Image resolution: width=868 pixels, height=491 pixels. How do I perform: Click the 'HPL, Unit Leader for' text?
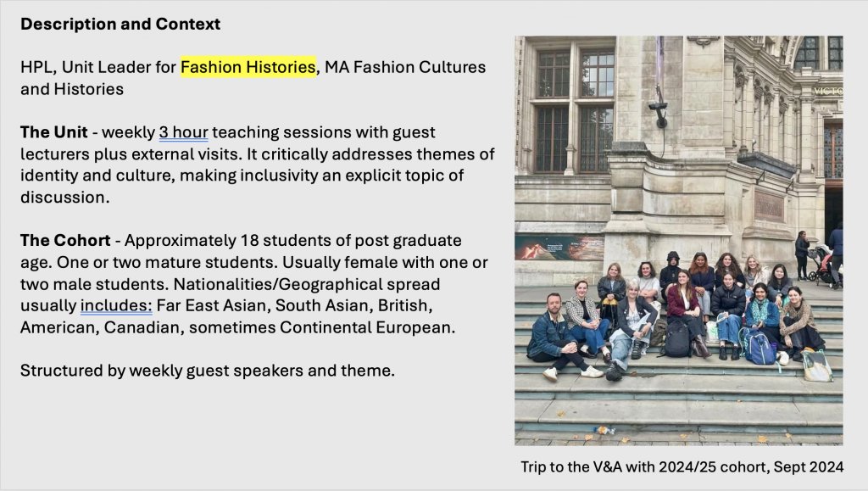pyautogui.click(x=97, y=66)
